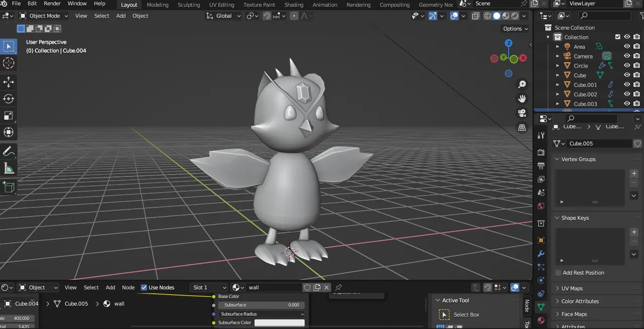Screen dimensions: 644x329
Task: Open the viewport Object menu
Action: 140,16
